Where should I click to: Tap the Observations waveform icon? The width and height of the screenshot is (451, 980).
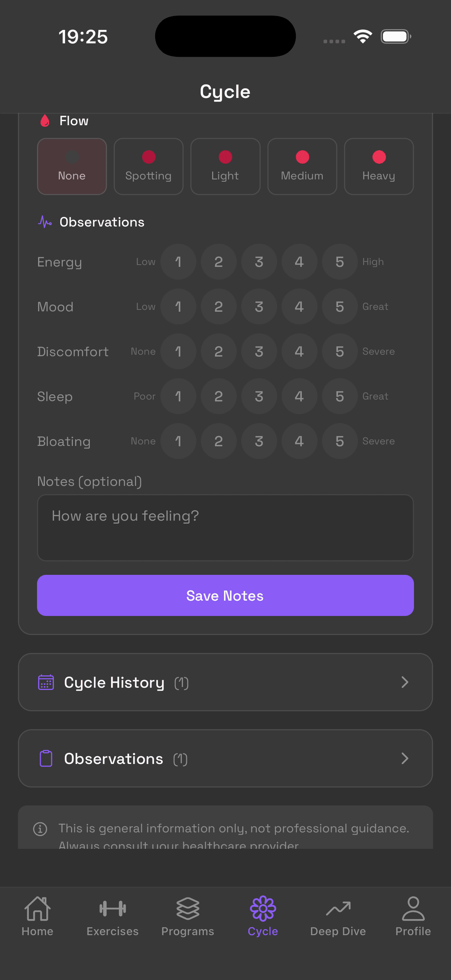45,222
